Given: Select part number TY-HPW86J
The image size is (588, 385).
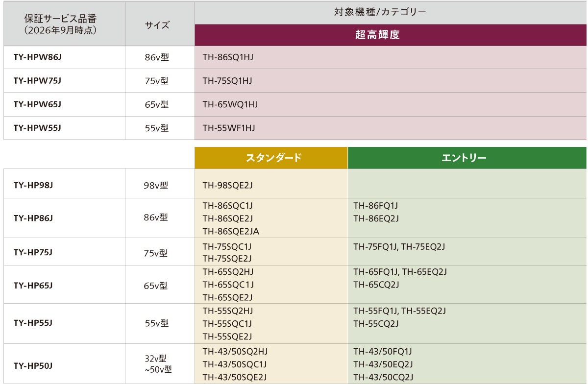Looking at the screenshot, I should (37, 57).
